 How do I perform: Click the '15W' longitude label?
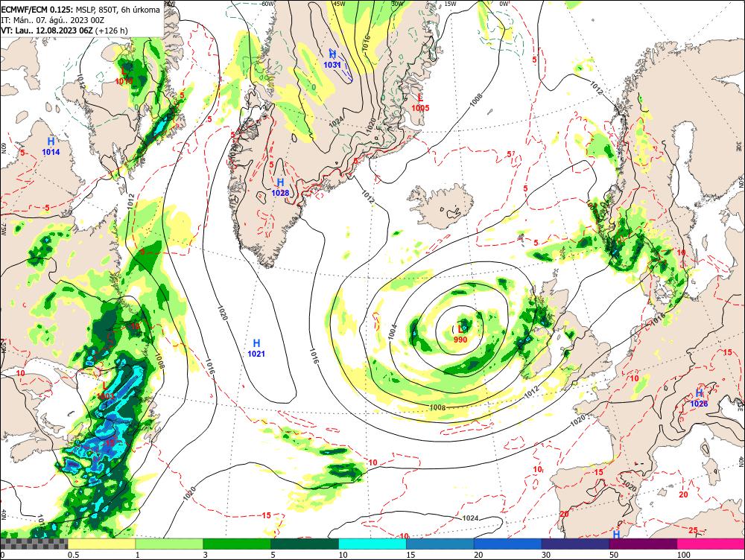coord(450,3)
